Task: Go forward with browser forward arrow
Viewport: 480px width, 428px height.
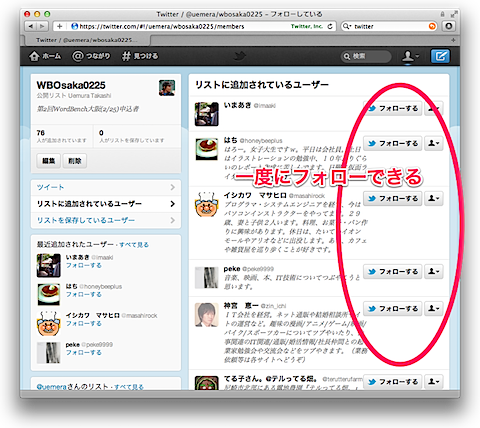Action: click(x=42, y=26)
